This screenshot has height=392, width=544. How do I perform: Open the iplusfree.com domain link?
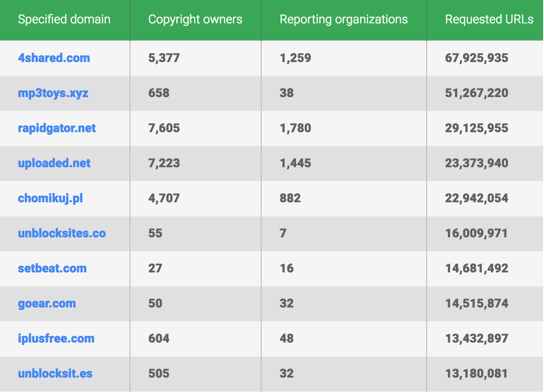[56, 339]
